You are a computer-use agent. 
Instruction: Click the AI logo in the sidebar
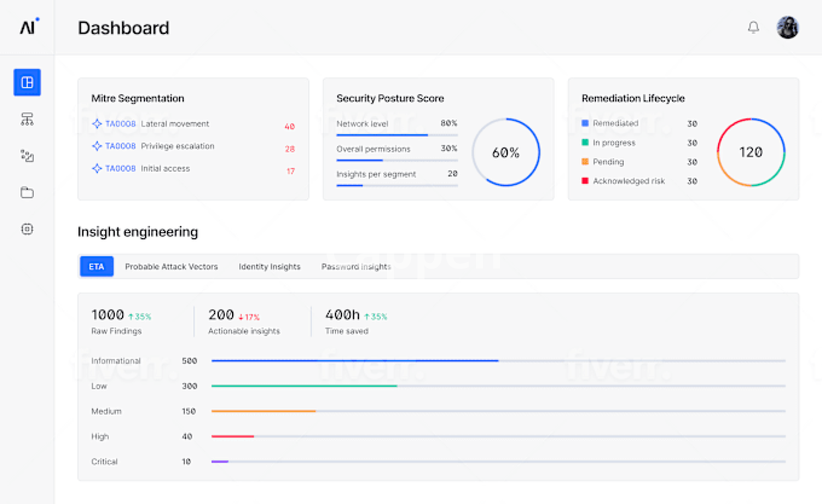29,27
